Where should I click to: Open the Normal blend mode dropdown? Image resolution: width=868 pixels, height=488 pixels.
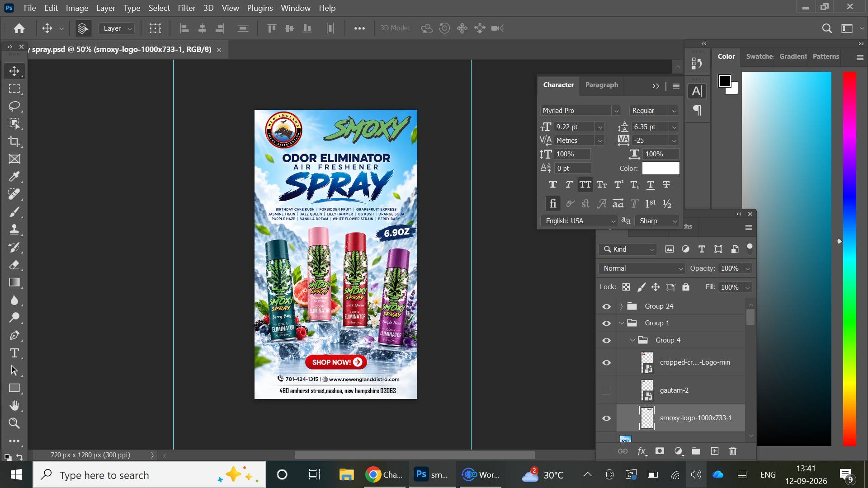642,268
